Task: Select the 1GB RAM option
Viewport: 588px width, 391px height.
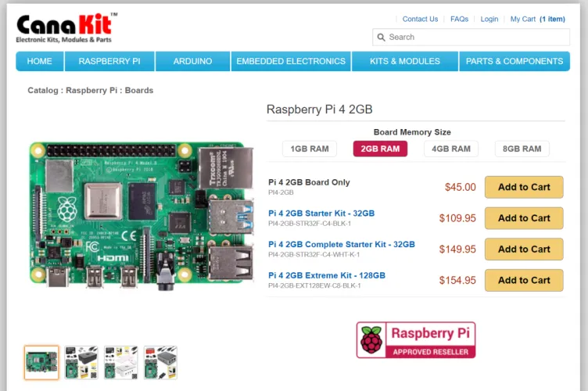Action: (310, 149)
